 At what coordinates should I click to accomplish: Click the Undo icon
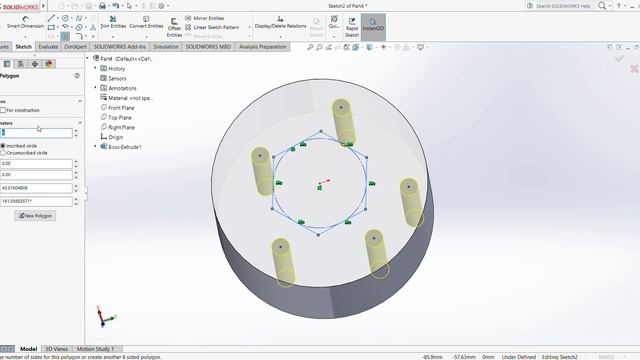(116, 6)
